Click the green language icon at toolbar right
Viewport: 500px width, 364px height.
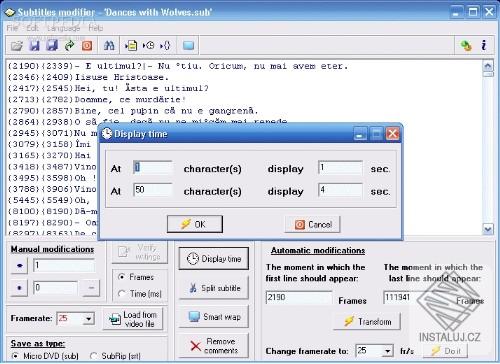[x=466, y=45]
